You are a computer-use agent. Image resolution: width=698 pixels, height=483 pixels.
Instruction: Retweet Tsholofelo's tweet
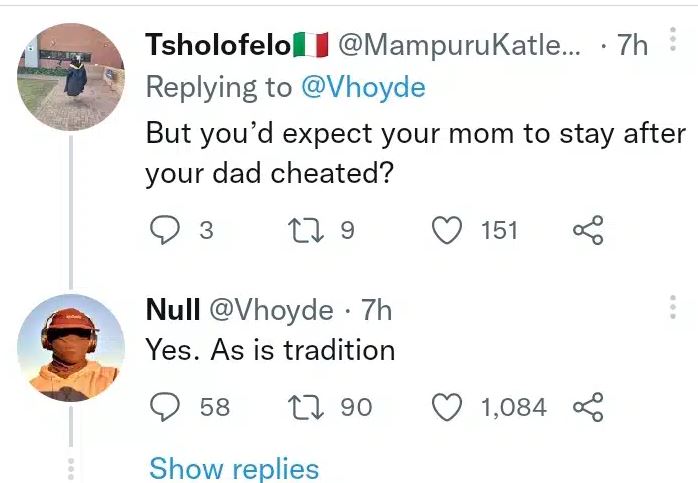(306, 230)
